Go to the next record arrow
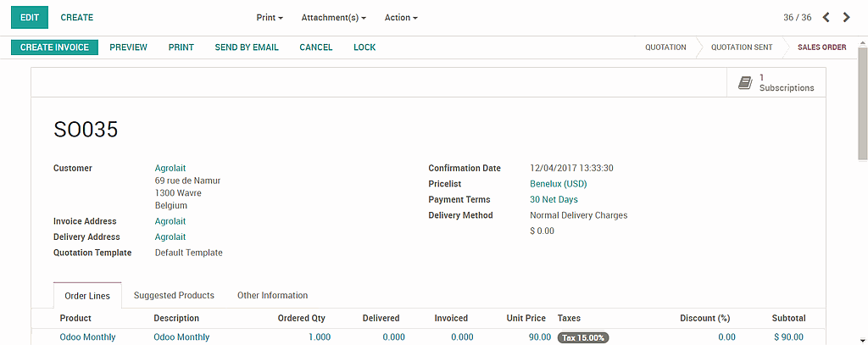Image resolution: width=868 pixels, height=345 pixels. point(846,17)
